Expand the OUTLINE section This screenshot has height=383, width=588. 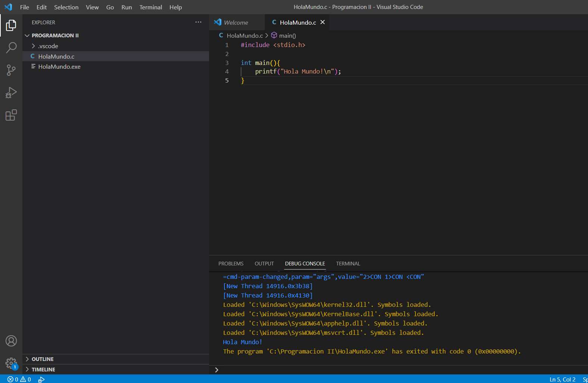click(42, 359)
